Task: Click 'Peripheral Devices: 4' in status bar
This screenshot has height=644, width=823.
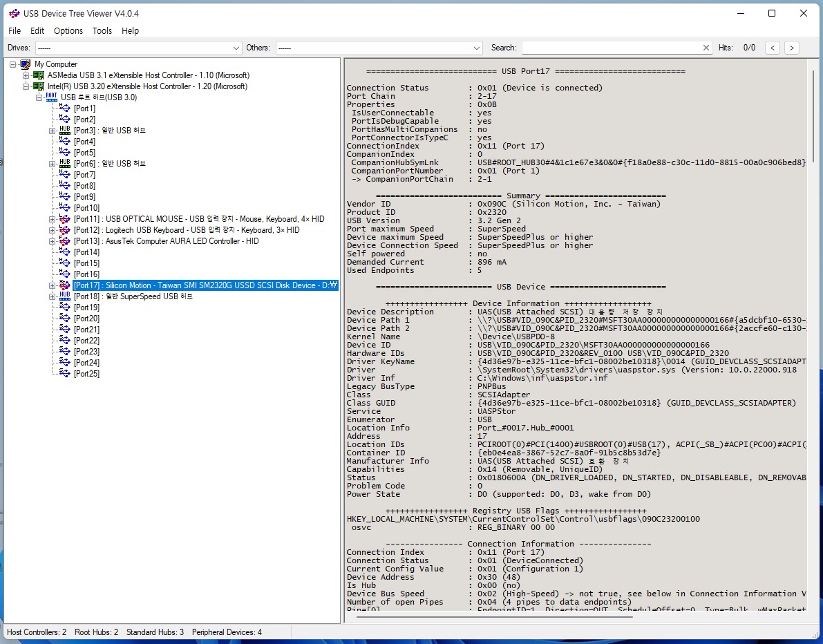Action: click(x=227, y=632)
